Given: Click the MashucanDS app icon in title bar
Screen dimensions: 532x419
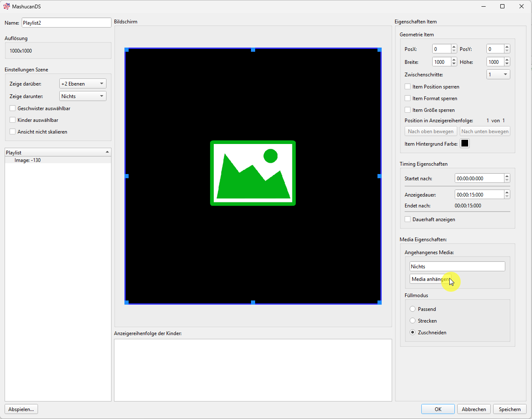Looking at the screenshot, I should (7, 6).
